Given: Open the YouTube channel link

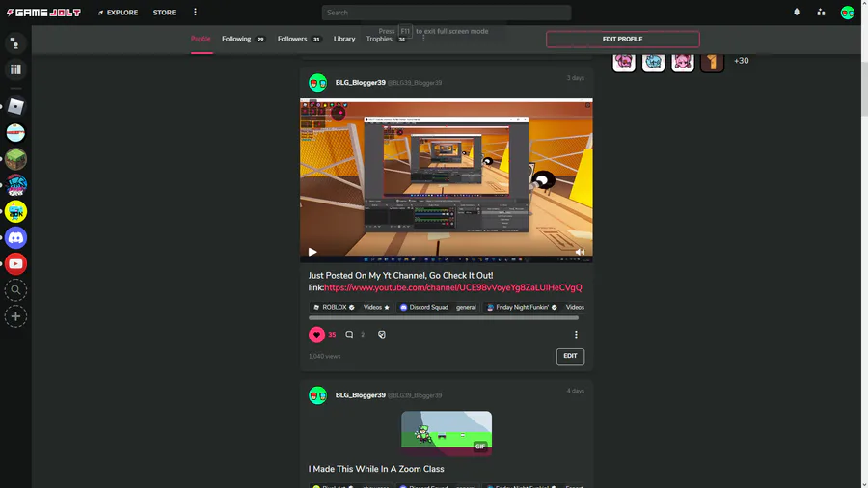Looking at the screenshot, I should pos(453,287).
